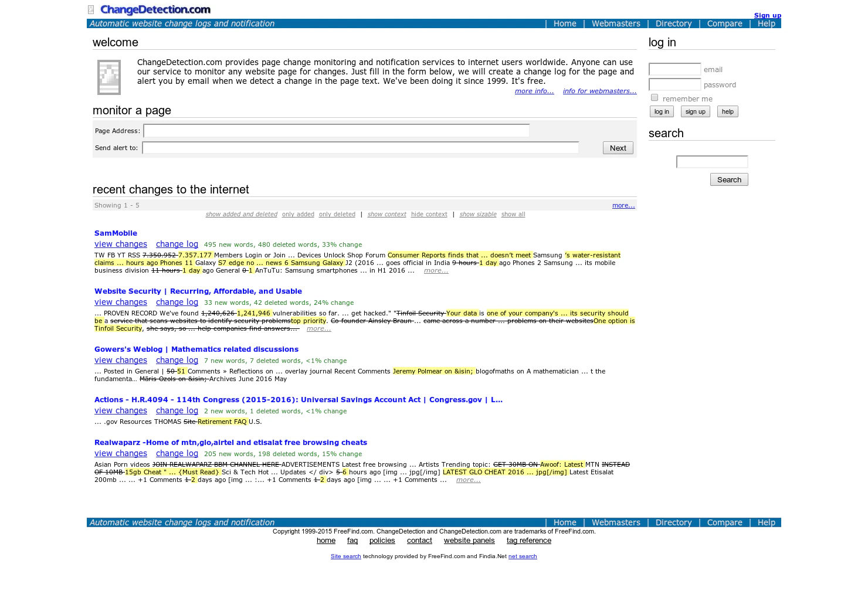The width and height of the screenshot is (868, 608).
Task: Select show context option
Action: tap(387, 214)
